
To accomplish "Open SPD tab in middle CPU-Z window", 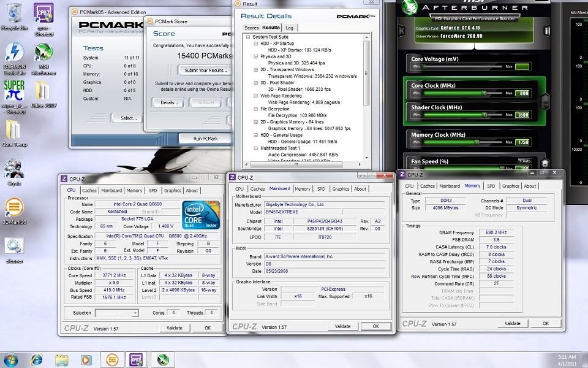I will pos(322,189).
